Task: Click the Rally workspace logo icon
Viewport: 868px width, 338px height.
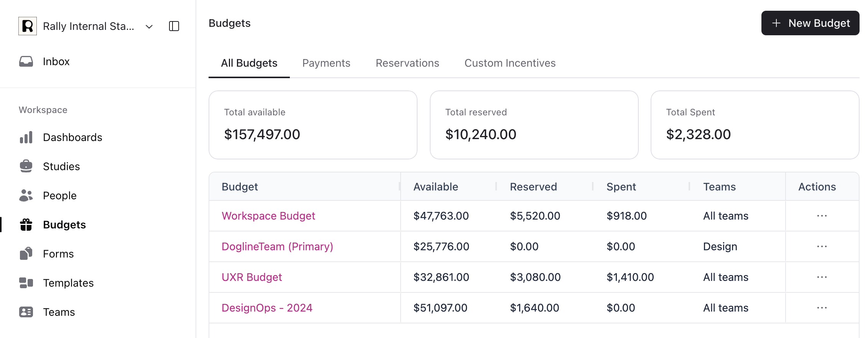Action: [x=28, y=26]
